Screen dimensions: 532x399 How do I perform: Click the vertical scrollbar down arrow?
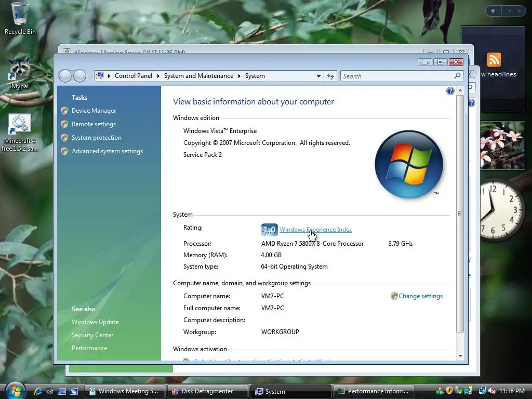[460, 356]
